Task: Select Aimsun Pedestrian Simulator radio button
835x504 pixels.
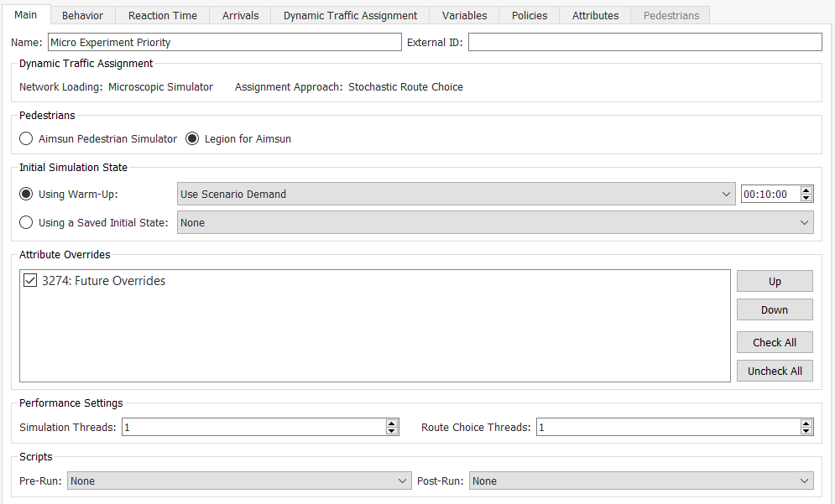Action: (x=27, y=138)
